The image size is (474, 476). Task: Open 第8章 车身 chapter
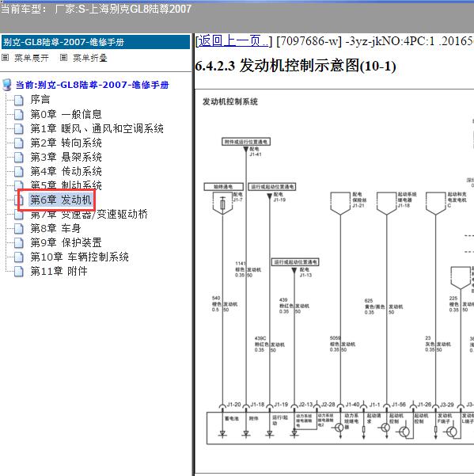pyautogui.click(x=55, y=228)
